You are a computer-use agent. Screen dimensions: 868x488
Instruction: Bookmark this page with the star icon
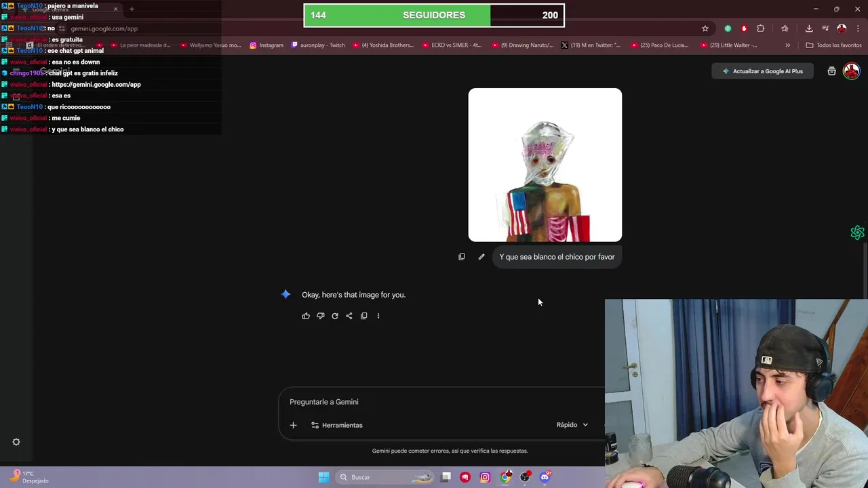pyautogui.click(x=705, y=28)
